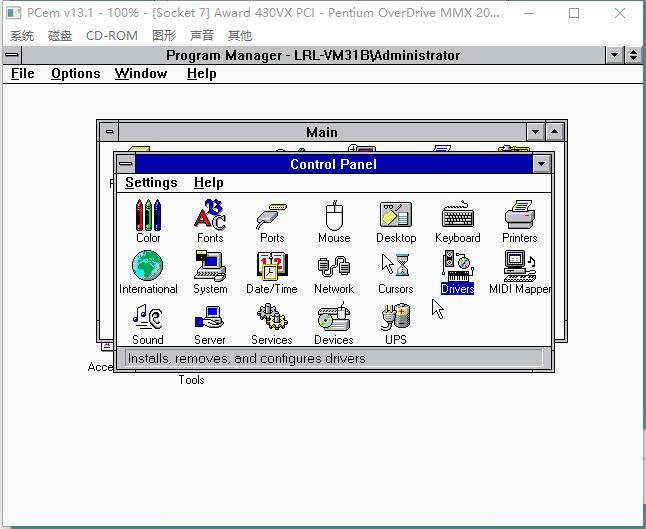Open PCem 其他 menu
The image size is (646, 529).
239,35
